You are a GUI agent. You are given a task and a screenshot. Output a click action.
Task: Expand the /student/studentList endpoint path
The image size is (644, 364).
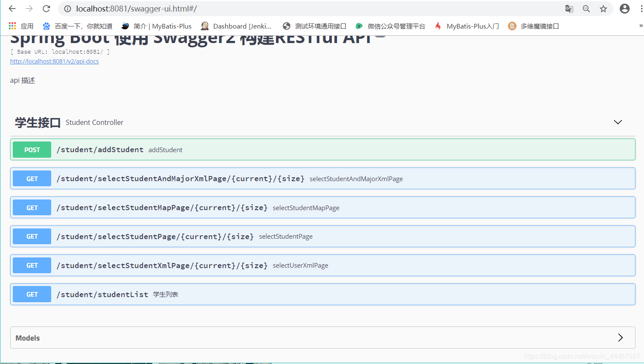click(102, 295)
